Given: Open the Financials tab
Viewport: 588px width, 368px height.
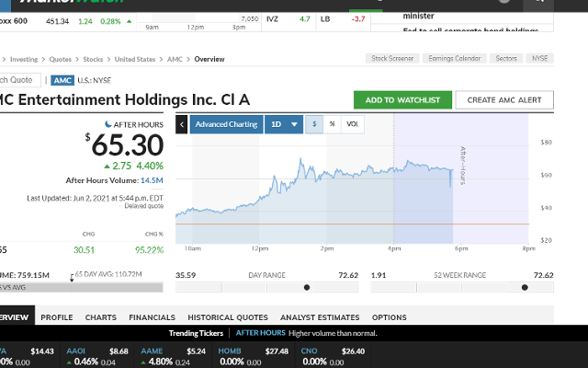Looking at the screenshot, I should [x=152, y=317].
